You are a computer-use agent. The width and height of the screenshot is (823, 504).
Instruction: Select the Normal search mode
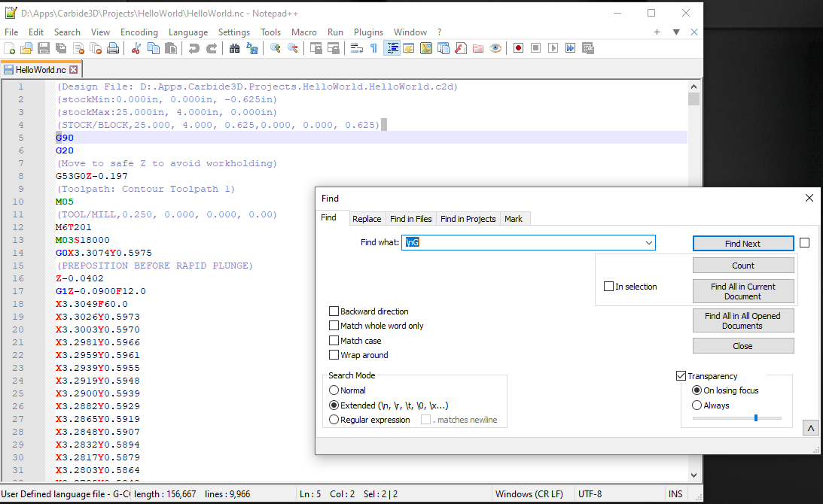(x=334, y=390)
